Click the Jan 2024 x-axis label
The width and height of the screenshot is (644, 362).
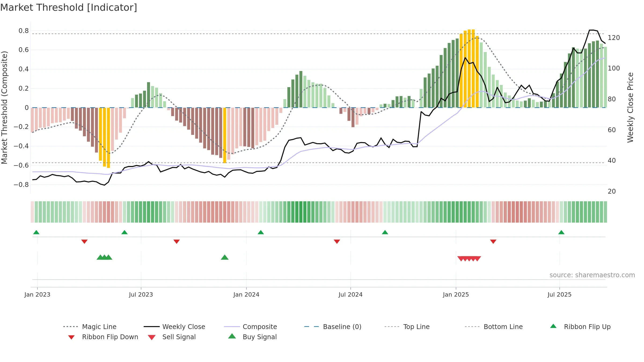246,294
